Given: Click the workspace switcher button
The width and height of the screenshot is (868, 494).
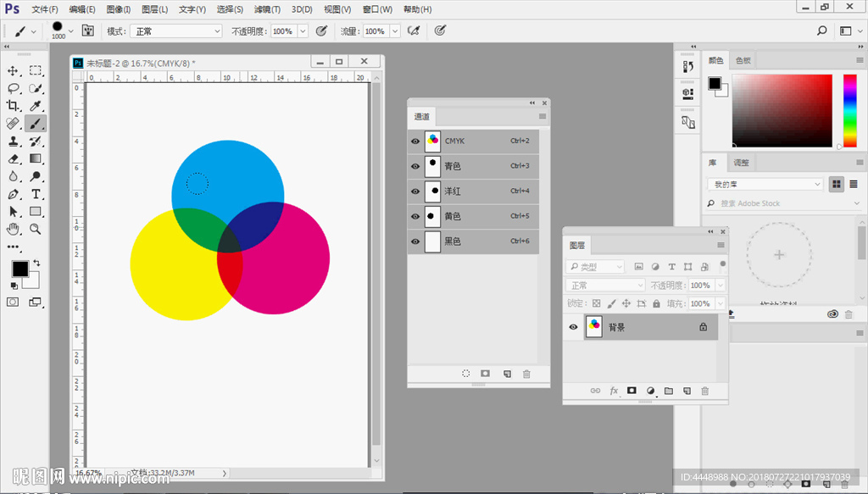Looking at the screenshot, I should [x=845, y=31].
